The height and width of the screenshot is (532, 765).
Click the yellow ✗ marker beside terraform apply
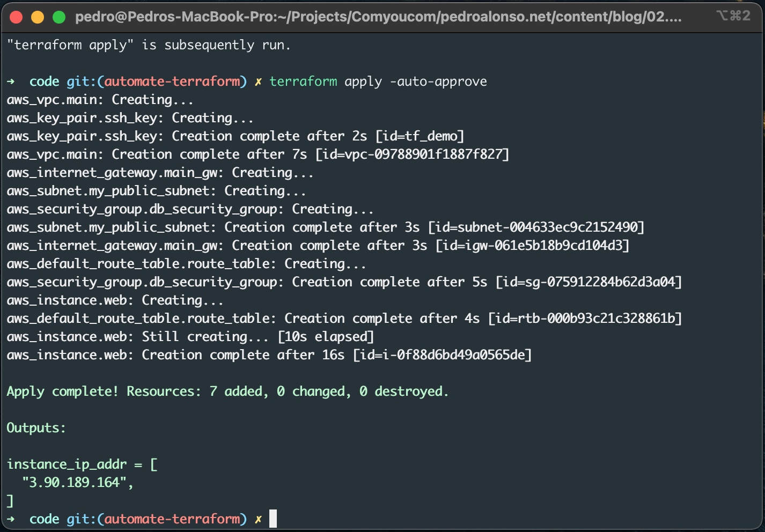point(258,82)
